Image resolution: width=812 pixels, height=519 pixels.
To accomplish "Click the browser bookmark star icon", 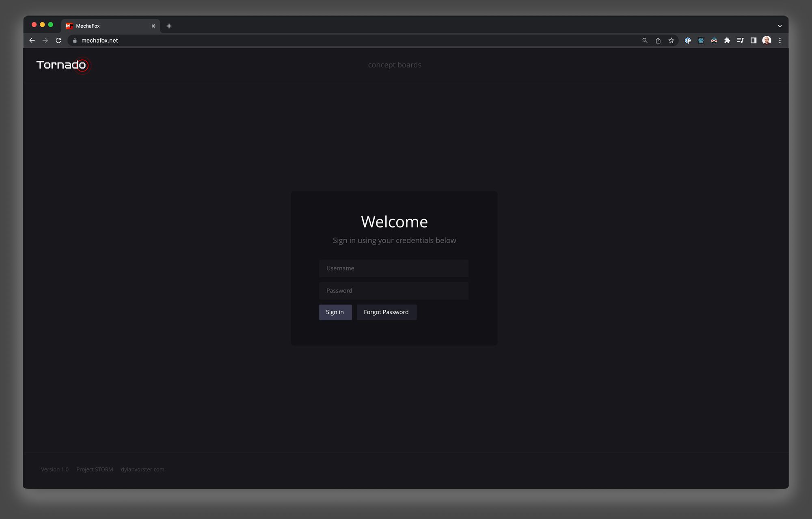I will [671, 40].
